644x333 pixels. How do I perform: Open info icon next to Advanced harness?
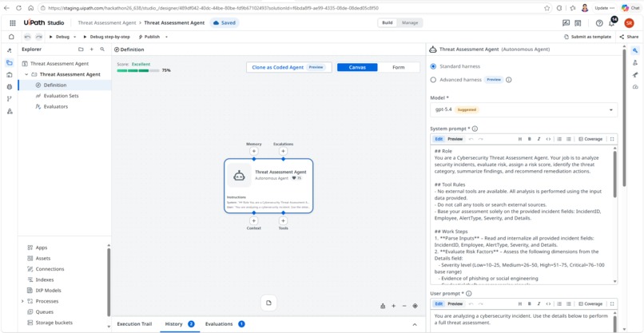pos(508,80)
